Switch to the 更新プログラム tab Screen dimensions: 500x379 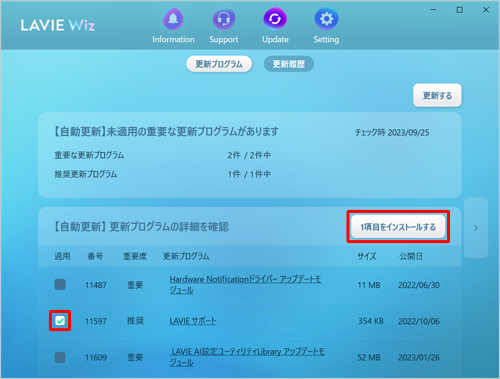[x=219, y=64]
